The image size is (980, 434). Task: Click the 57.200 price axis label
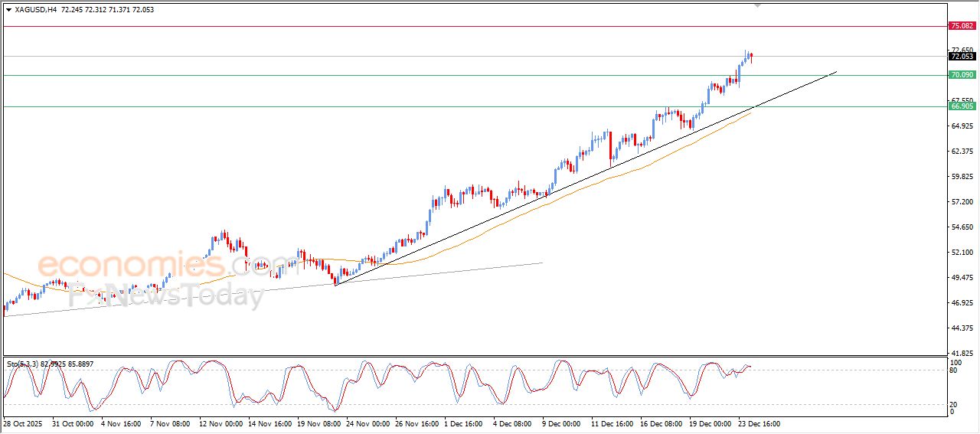961,202
